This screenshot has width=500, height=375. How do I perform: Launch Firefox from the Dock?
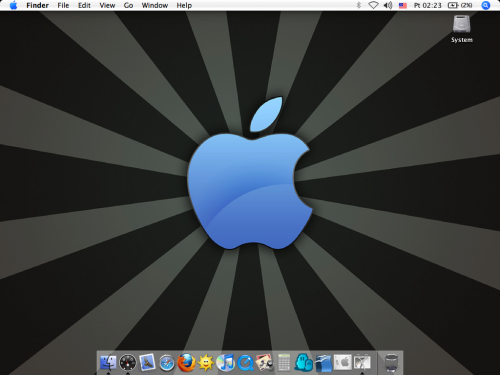coord(186,362)
